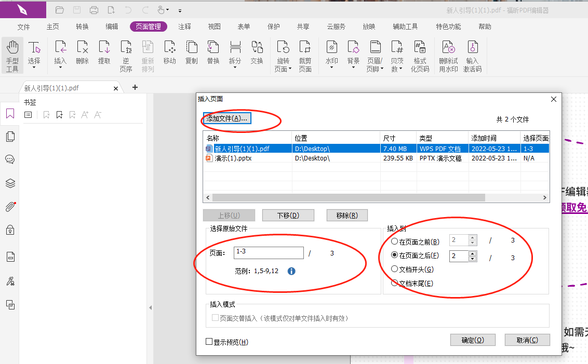Open the quick access toolbar customize arrow
588x364 pixels.
tap(180, 10)
